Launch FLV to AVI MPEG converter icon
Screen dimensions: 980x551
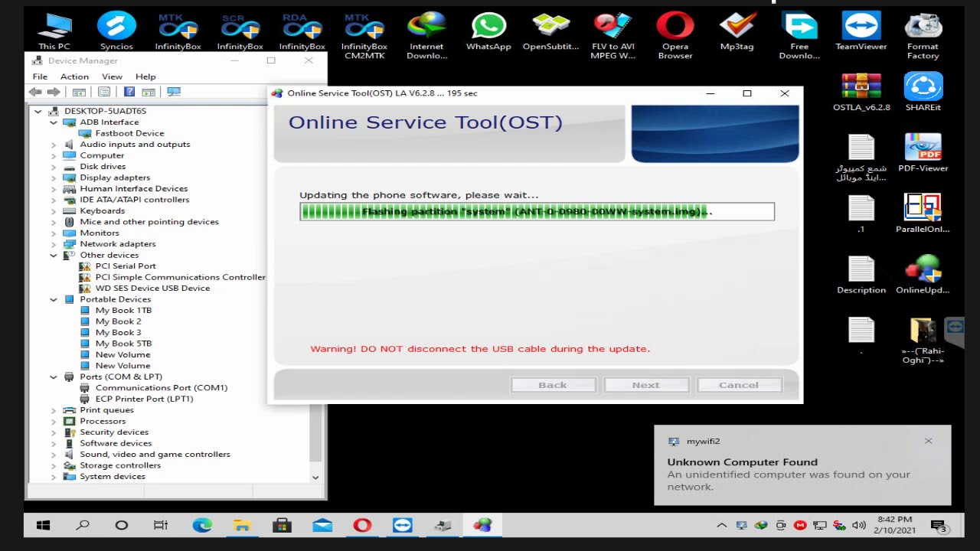point(612,36)
